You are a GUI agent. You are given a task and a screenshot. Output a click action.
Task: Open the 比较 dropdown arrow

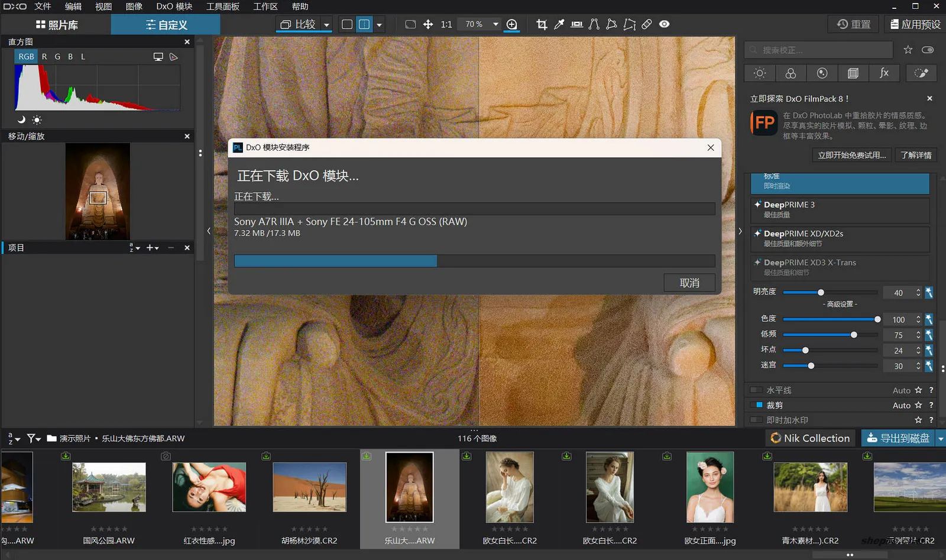coord(326,25)
